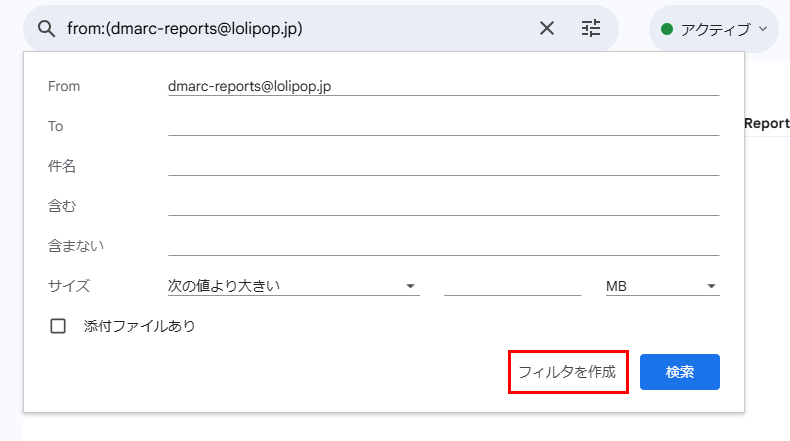Click the magnifier search icon
The width and height of the screenshot is (790, 441).
pyautogui.click(x=45, y=28)
